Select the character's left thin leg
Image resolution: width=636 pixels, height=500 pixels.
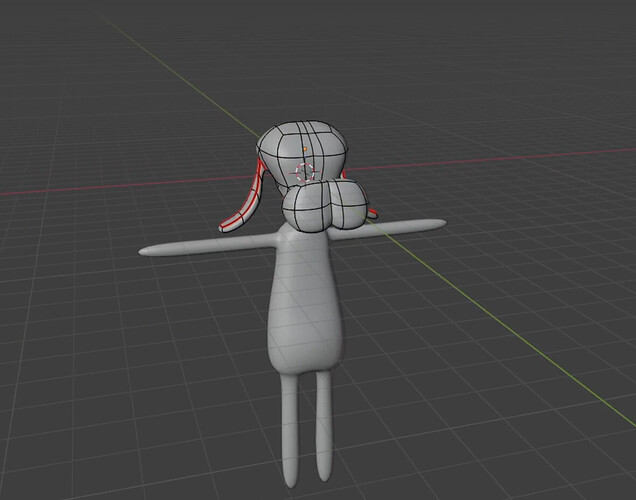coord(290,430)
